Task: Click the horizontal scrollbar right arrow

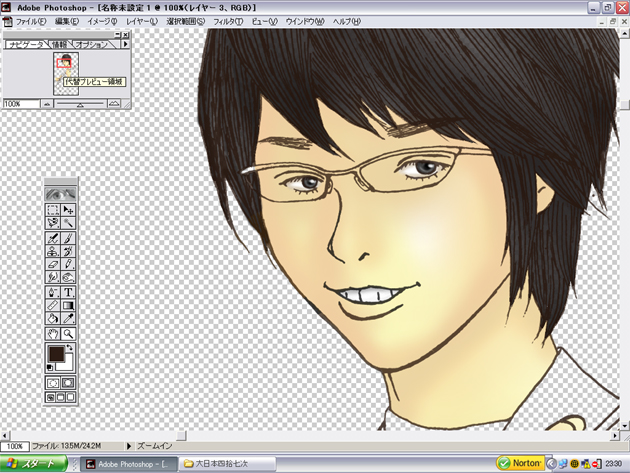Action: tap(616, 436)
